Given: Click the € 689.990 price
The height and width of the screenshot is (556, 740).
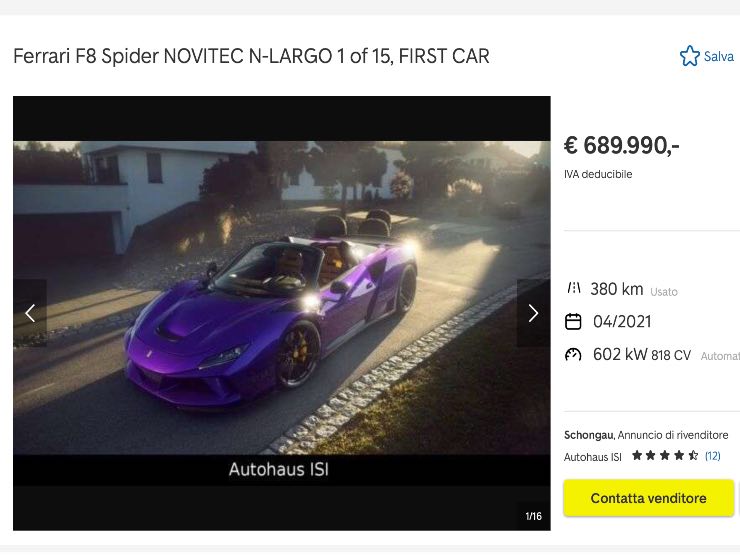Looking at the screenshot, I should tap(622, 145).
